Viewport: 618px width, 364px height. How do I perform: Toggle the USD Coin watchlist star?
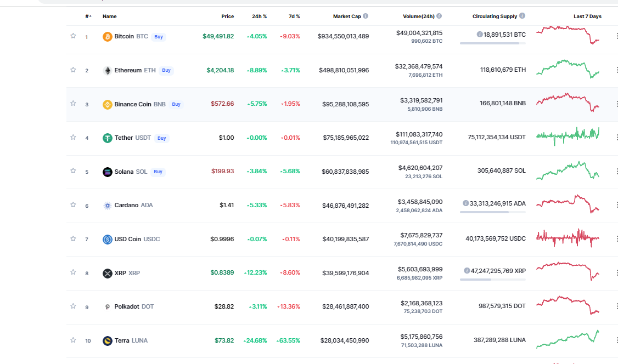73,238
